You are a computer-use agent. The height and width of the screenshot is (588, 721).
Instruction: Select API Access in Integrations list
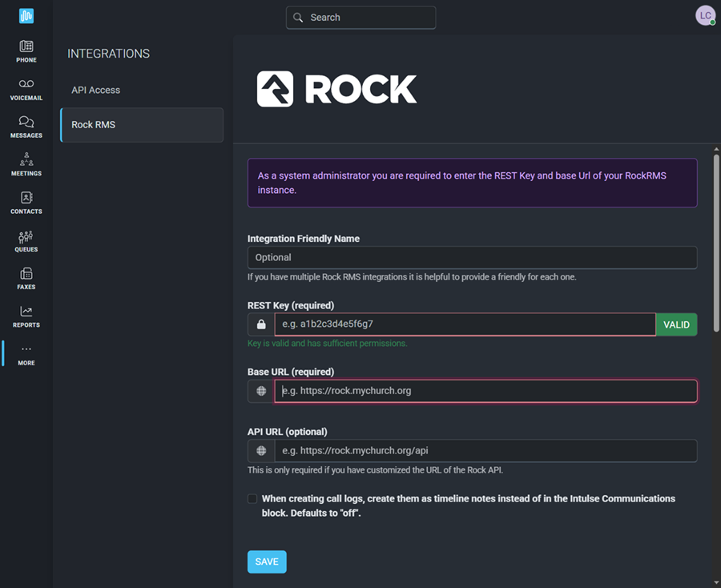click(x=96, y=91)
